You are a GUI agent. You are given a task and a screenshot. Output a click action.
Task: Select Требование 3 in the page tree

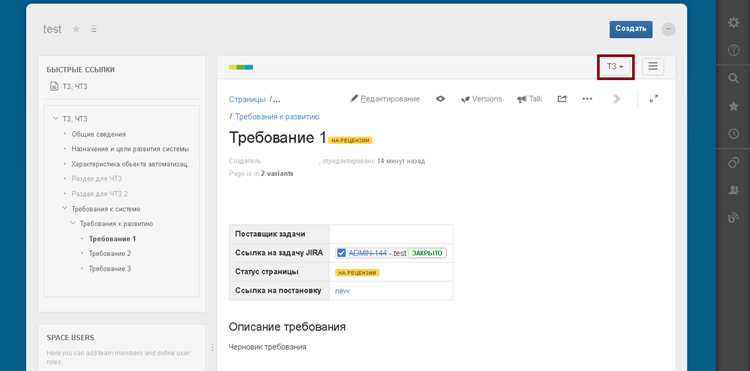pos(110,269)
